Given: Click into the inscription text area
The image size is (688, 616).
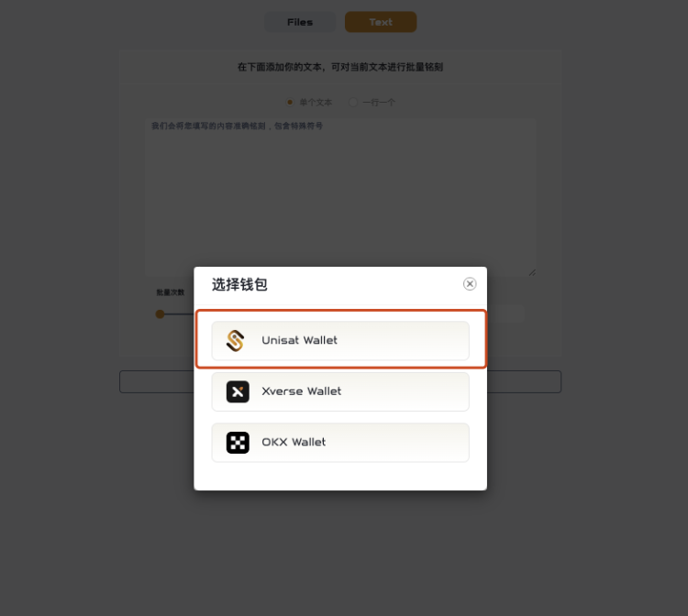Looking at the screenshot, I should click(x=340, y=197).
